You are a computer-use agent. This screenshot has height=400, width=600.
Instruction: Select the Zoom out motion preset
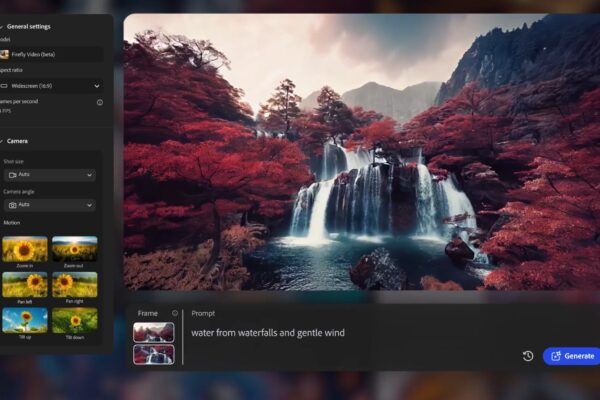[74, 248]
